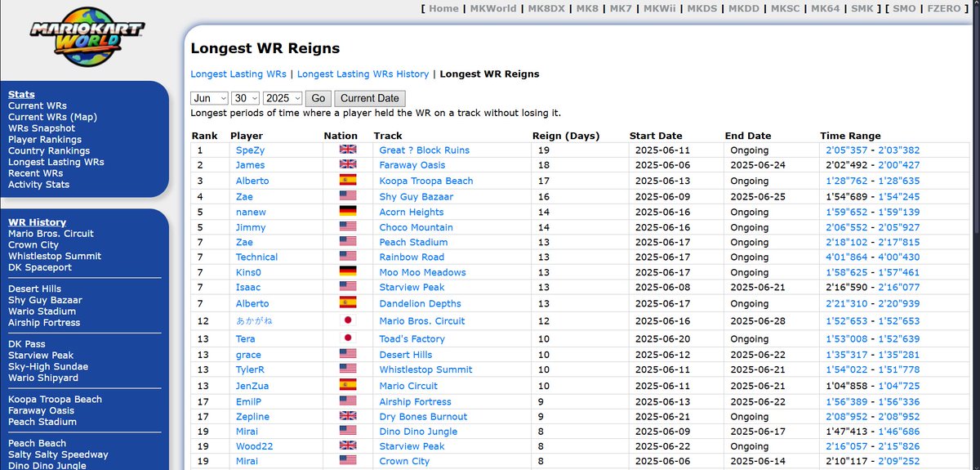Switch to MK8DX in top navigation
This screenshot has width=980, height=470.
coord(545,8)
